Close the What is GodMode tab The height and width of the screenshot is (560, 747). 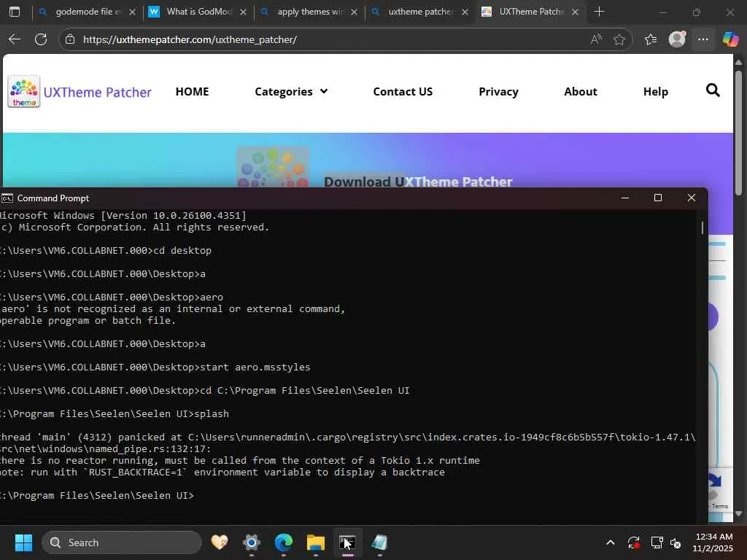point(244,12)
